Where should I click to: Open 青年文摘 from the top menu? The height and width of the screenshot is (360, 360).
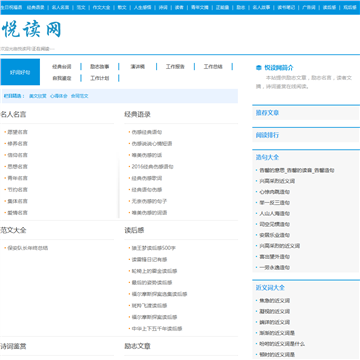pyautogui.click(x=199, y=7)
